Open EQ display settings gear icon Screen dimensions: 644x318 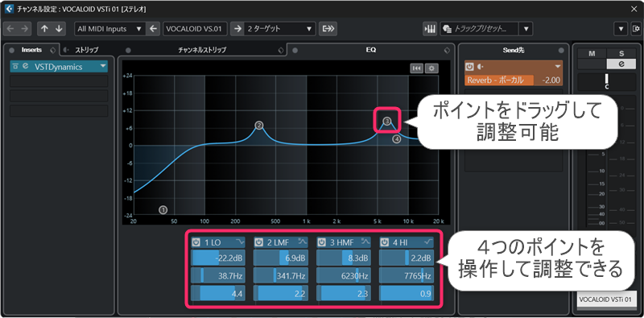point(431,68)
